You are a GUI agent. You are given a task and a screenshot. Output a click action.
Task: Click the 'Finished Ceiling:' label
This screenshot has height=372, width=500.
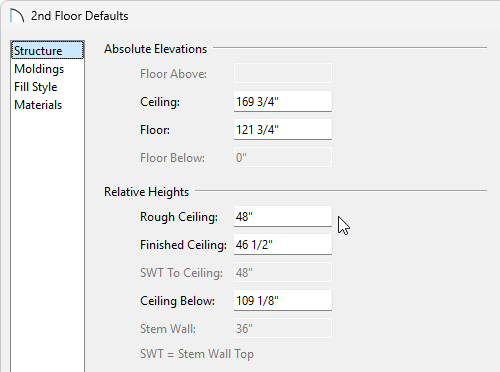[183, 245]
